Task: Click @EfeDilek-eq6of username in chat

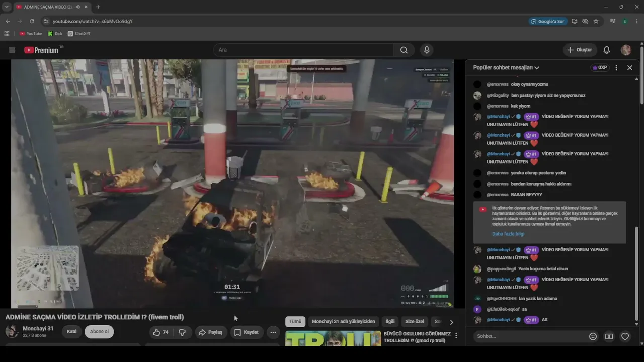Action: coord(503,310)
